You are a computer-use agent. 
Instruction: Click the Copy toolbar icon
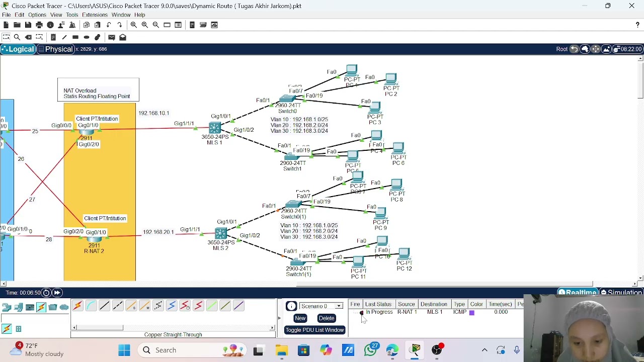coord(87,25)
